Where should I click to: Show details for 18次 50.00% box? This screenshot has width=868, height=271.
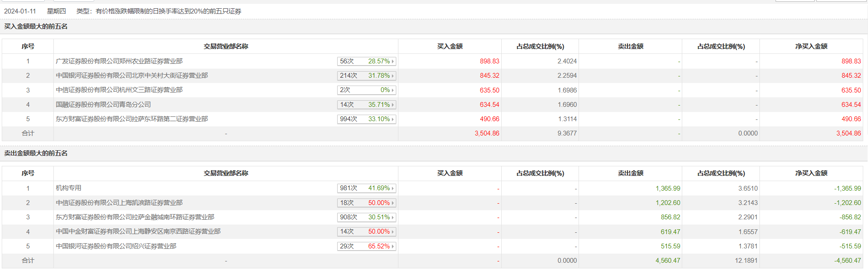coord(366,203)
